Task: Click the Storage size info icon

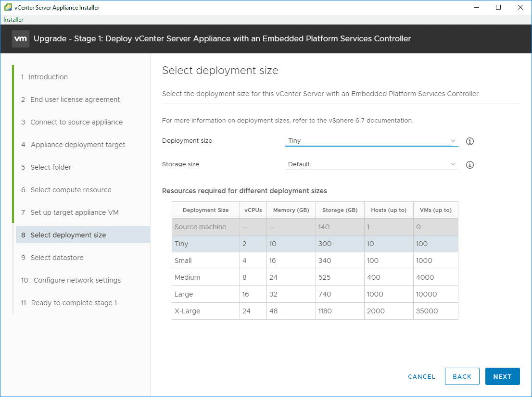Action: click(470, 164)
